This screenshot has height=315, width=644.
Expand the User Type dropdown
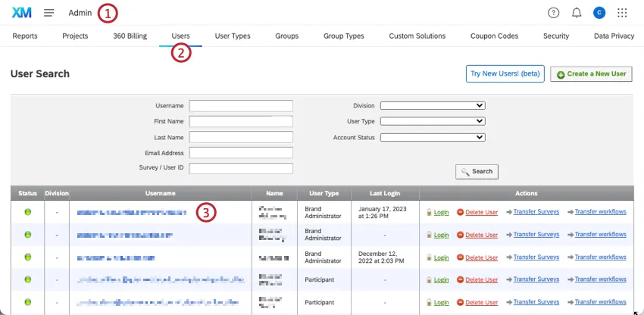click(432, 121)
